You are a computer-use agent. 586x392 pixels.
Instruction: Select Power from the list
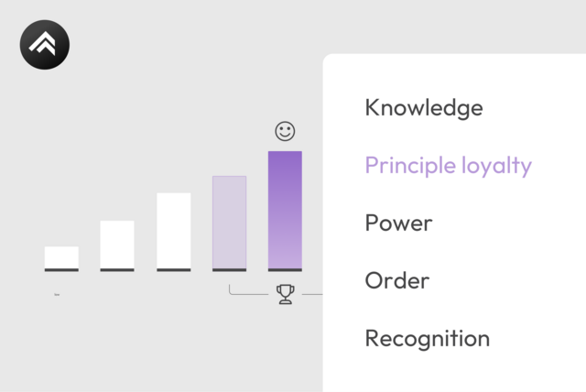tap(398, 223)
